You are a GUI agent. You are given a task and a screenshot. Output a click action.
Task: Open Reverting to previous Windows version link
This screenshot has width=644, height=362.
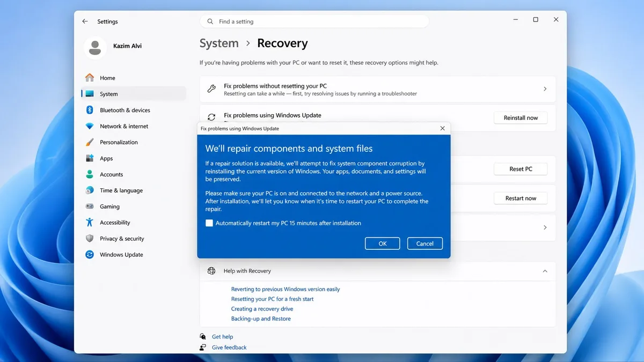(x=286, y=289)
